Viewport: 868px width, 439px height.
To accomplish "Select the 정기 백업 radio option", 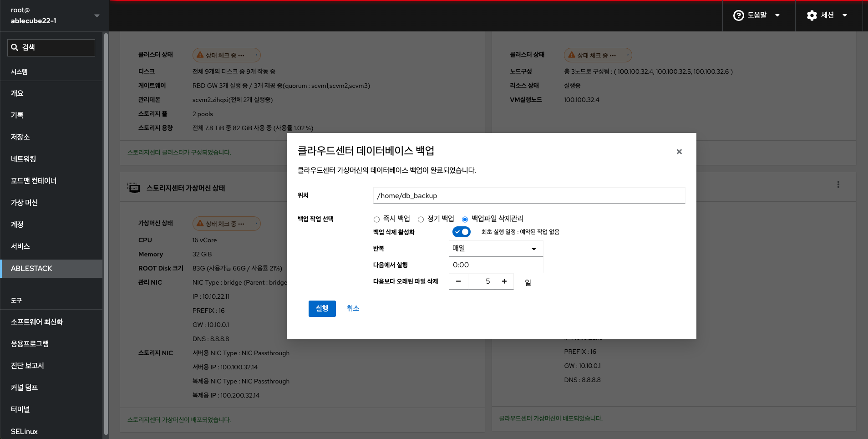I will click(x=421, y=219).
